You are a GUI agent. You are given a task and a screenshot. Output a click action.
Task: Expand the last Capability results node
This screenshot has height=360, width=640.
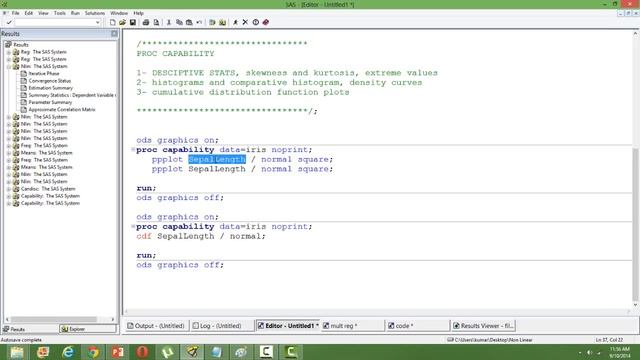[9, 203]
